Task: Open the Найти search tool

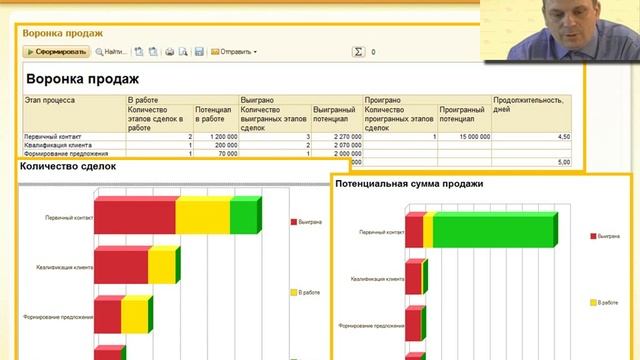Action: 111,52
